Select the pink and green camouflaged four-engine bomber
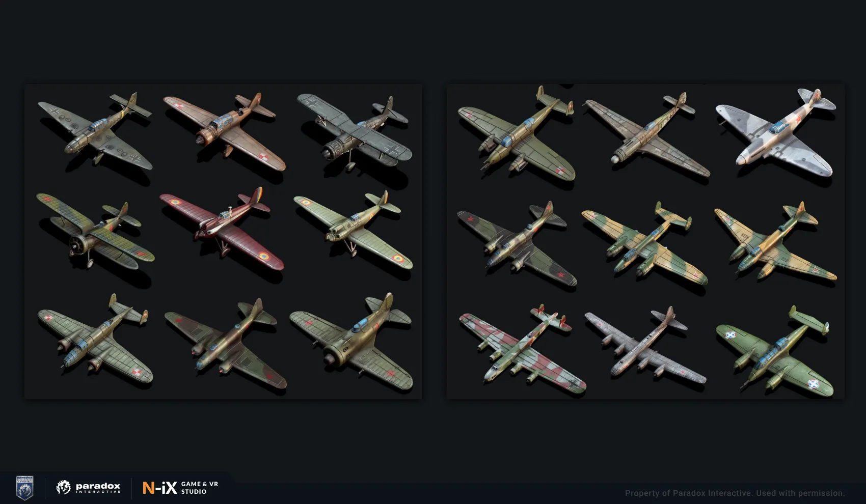Image resolution: width=866 pixels, height=504 pixels. 522,349
